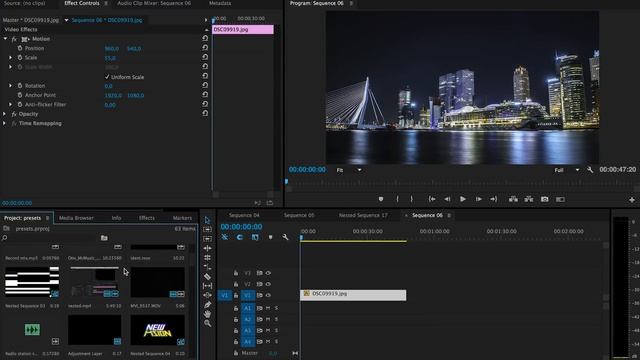The width and height of the screenshot is (640, 360).
Task: Click the Program monitor playhead scrubber
Action: click(287, 181)
